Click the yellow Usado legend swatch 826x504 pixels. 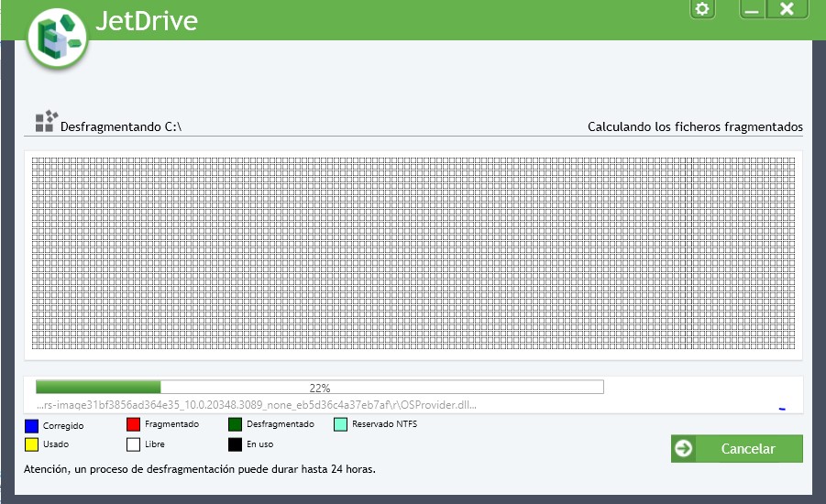tap(31, 445)
